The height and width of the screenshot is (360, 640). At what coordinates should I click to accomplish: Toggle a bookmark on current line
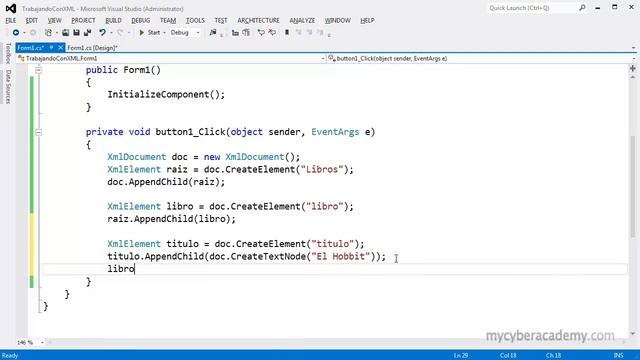click(x=287, y=33)
